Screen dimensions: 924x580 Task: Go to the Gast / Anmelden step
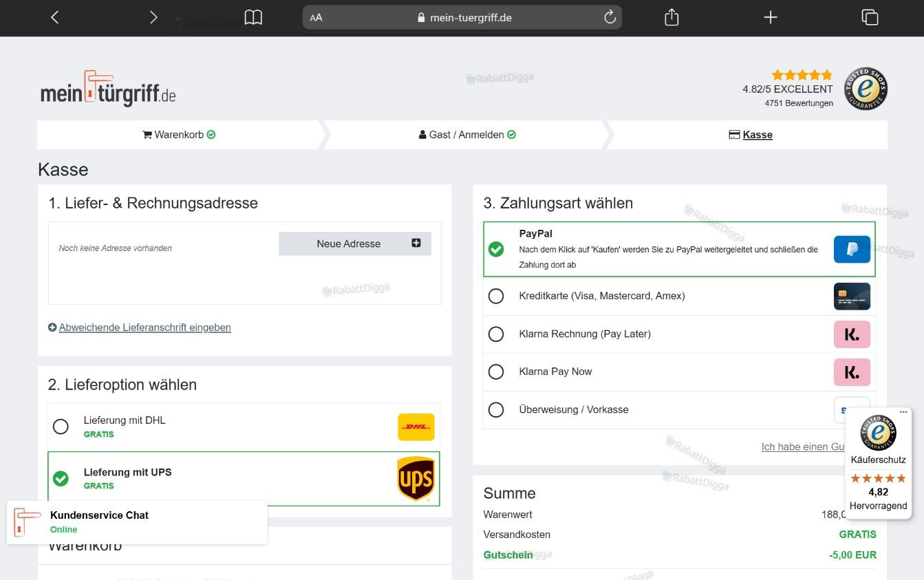[467, 135]
